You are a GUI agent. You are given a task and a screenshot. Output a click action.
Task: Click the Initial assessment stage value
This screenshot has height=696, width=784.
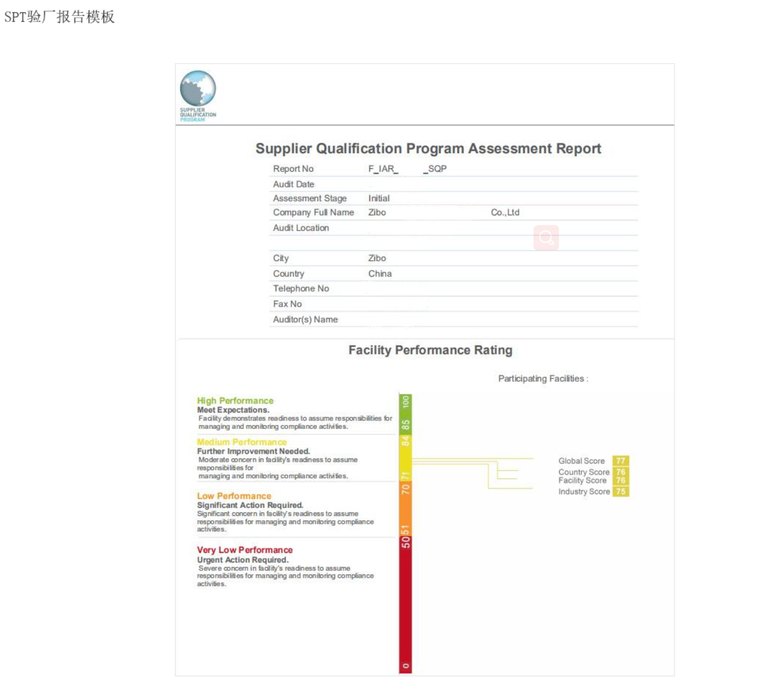[x=379, y=198]
